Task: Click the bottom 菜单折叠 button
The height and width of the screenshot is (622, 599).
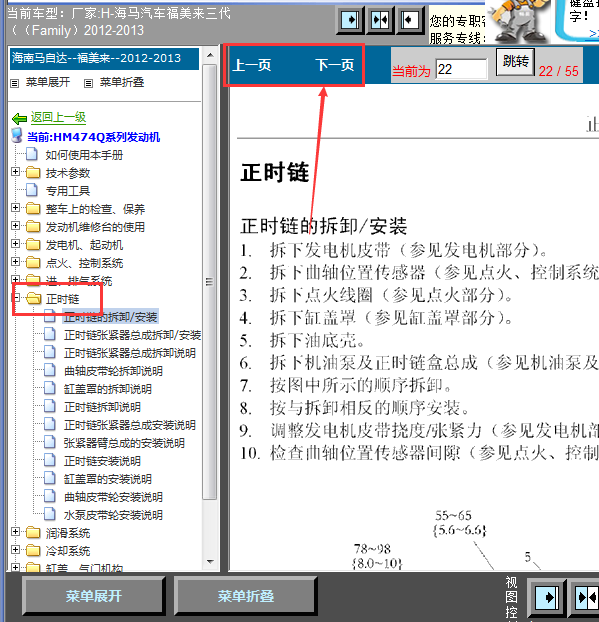Action: [246, 596]
